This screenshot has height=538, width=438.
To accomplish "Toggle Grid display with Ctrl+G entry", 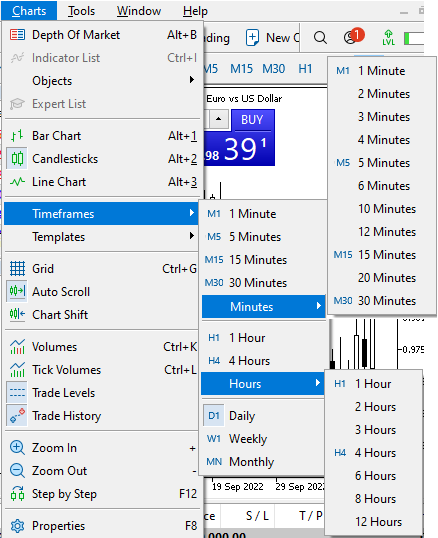I will tap(101, 269).
